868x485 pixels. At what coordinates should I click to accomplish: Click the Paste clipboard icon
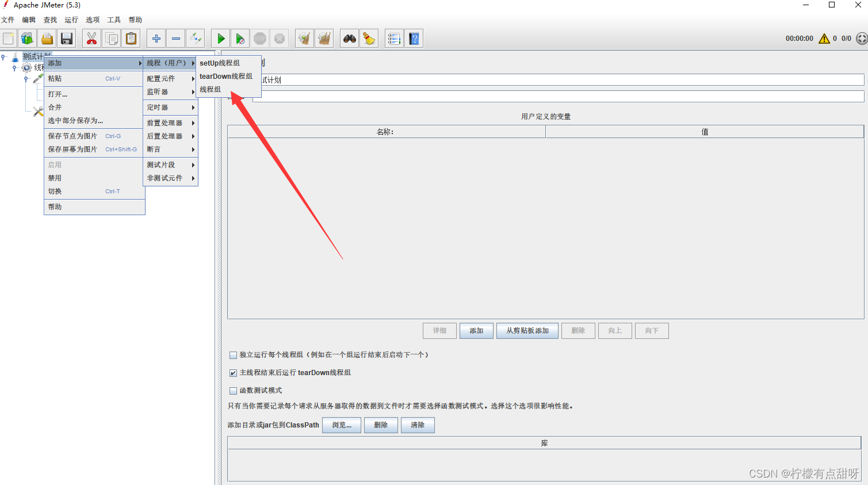click(x=131, y=39)
